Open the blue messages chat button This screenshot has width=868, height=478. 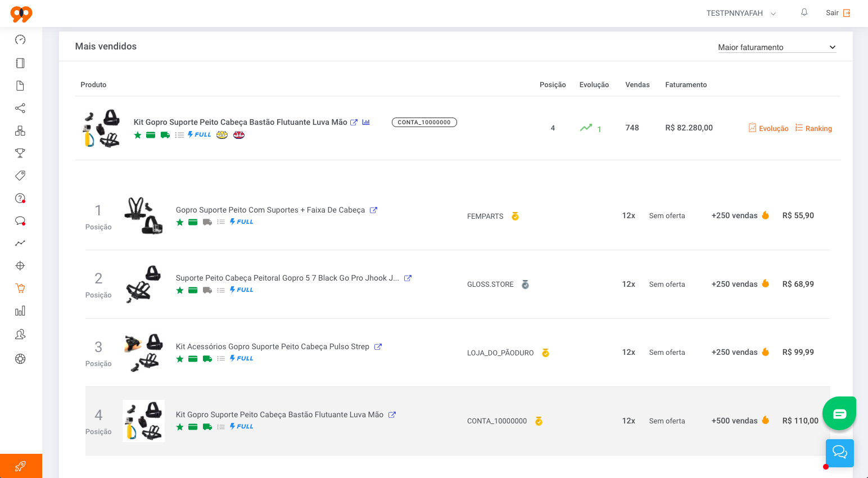click(x=840, y=453)
